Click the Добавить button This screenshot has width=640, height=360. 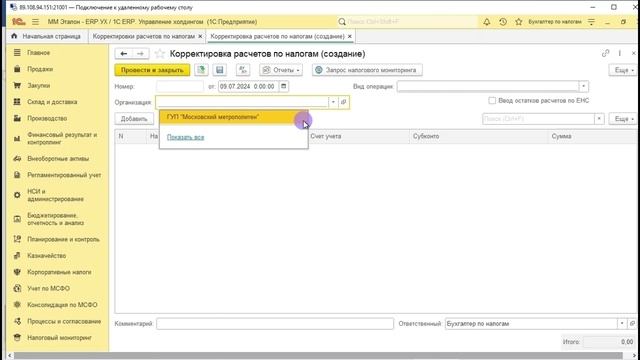(x=134, y=119)
